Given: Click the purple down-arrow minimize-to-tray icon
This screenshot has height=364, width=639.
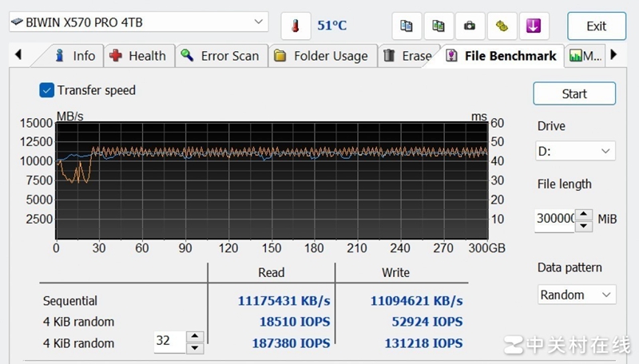Looking at the screenshot, I should click(x=534, y=26).
